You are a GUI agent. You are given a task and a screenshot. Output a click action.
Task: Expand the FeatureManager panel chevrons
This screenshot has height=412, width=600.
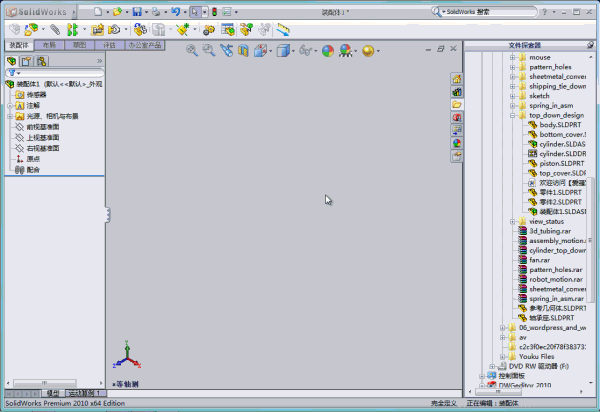99,61
